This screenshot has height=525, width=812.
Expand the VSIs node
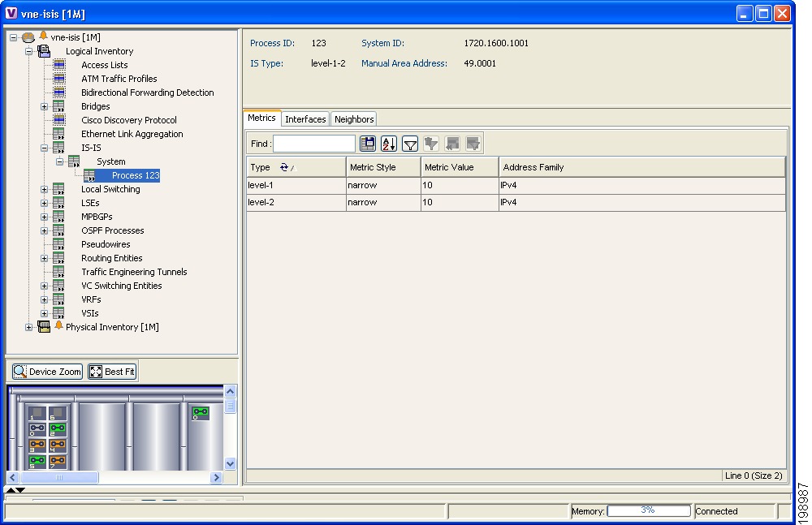(x=45, y=314)
